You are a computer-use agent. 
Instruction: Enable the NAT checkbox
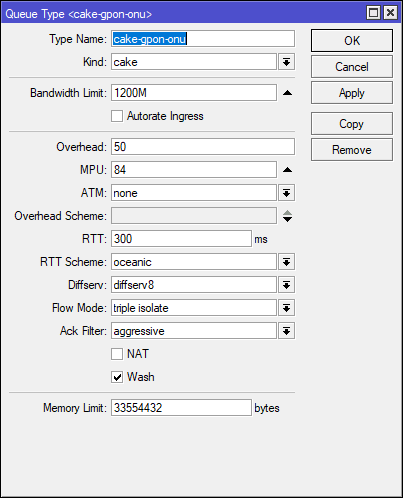click(117, 354)
